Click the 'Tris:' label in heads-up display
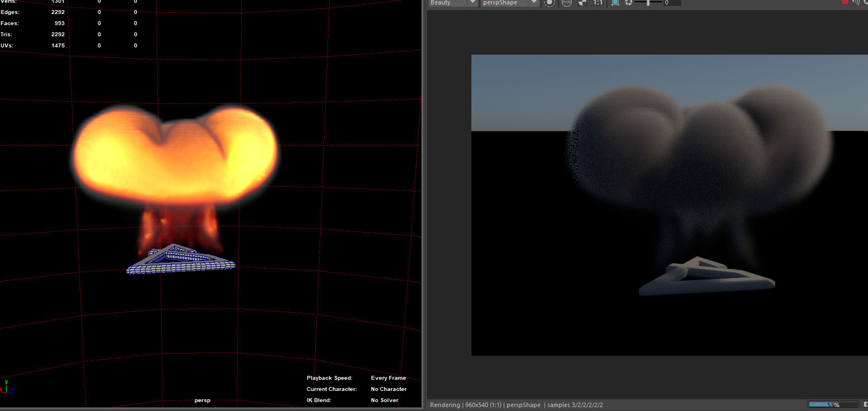This screenshot has height=411, width=868. tap(7, 34)
